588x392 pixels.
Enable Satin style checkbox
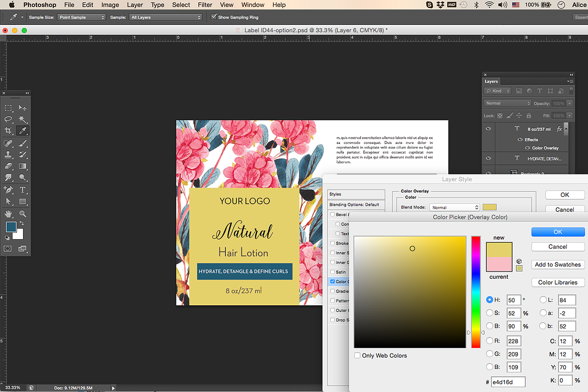pyautogui.click(x=333, y=272)
